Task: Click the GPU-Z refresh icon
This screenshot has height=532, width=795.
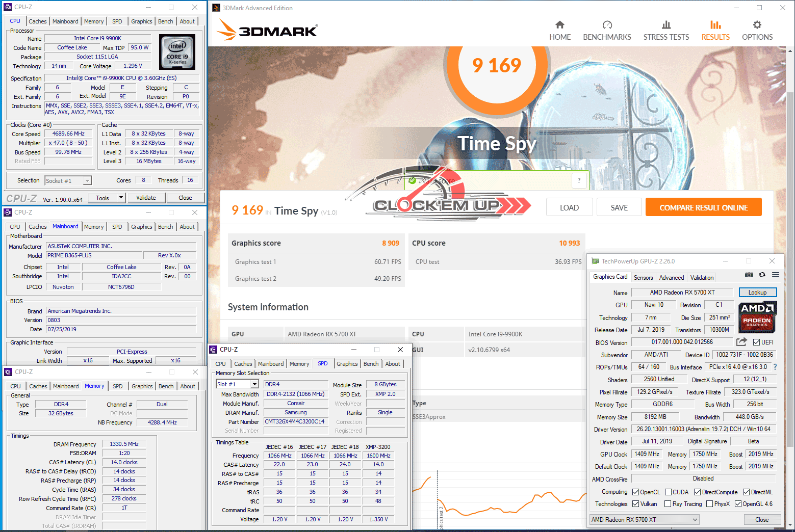Action: (x=762, y=275)
